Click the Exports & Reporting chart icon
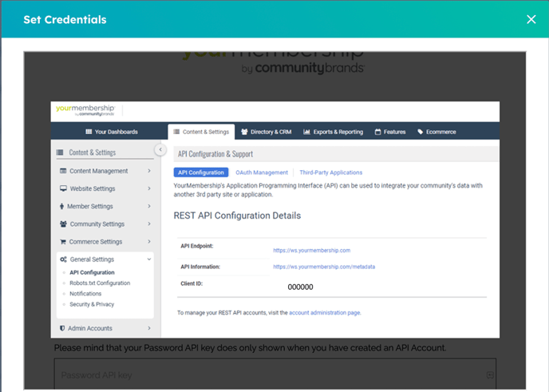The height and width of the screenshot is (392, 549). pos(306,132)
